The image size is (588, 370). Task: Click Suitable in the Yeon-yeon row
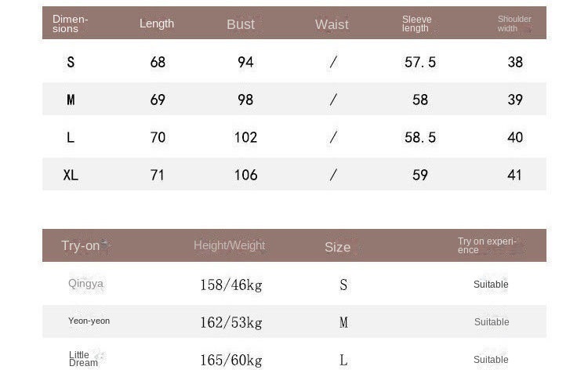[x=492, y=322]
